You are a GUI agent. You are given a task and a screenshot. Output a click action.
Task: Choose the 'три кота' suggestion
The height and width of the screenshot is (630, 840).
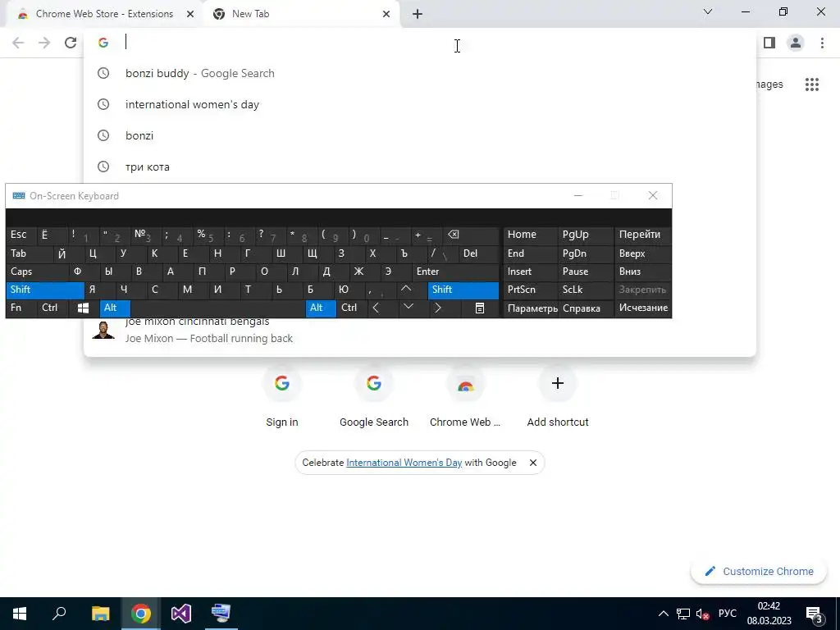[x=419, y=167]
